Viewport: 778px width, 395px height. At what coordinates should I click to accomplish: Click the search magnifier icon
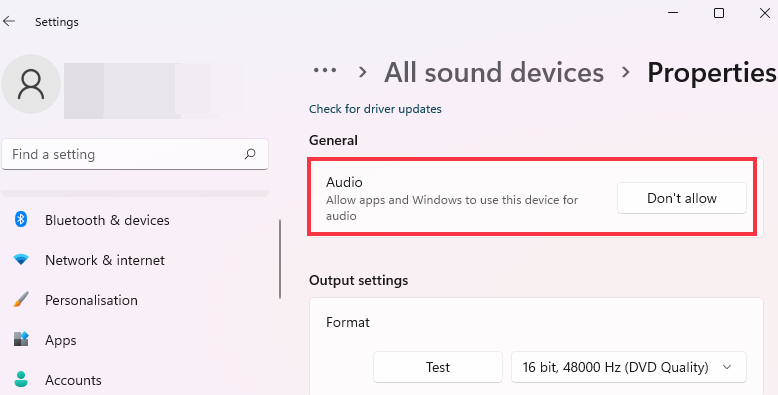[x=250, y=154]
